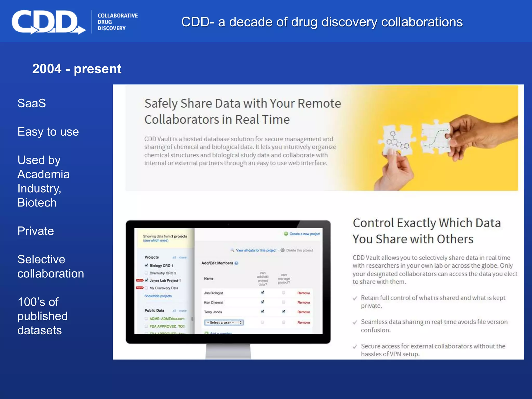
Task: Click the Easy to use bullet text
Action: tap(48, 132)
